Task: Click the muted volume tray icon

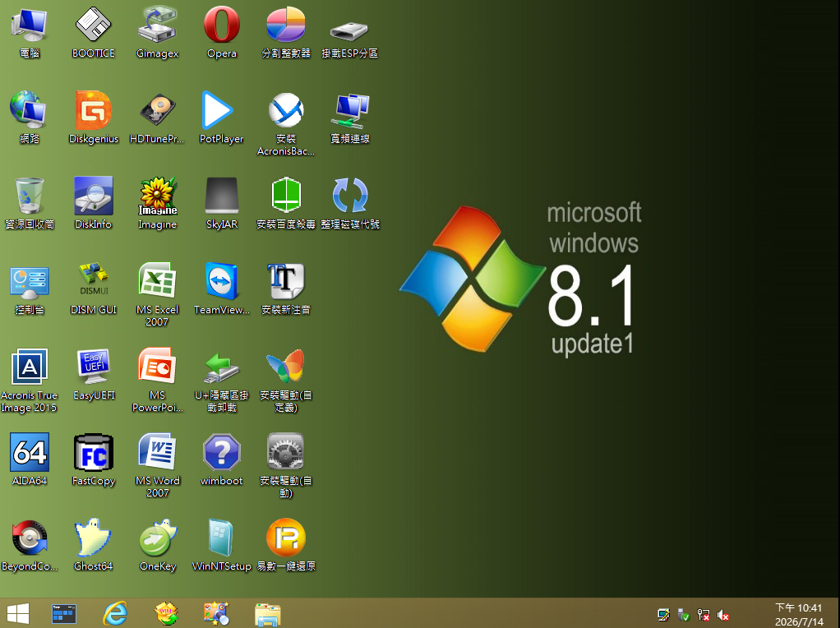Action: point(723,615)
